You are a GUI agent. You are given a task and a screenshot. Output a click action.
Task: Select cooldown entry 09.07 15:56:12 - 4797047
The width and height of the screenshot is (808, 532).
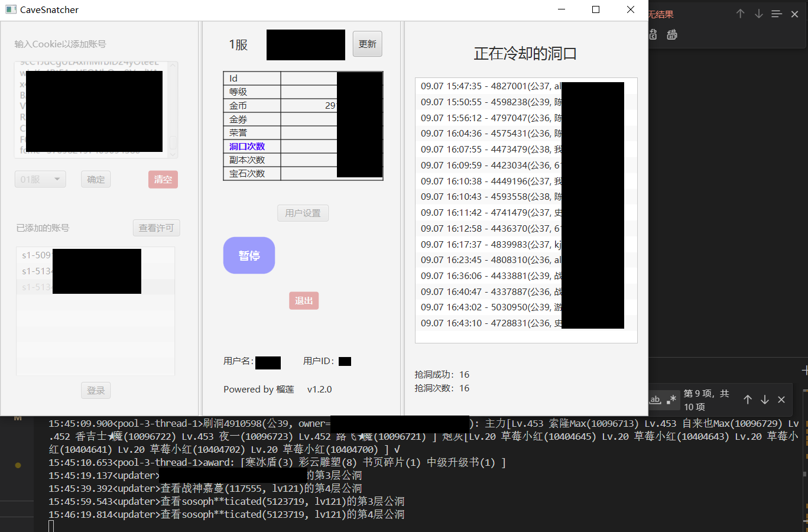[x=526, y=118]
